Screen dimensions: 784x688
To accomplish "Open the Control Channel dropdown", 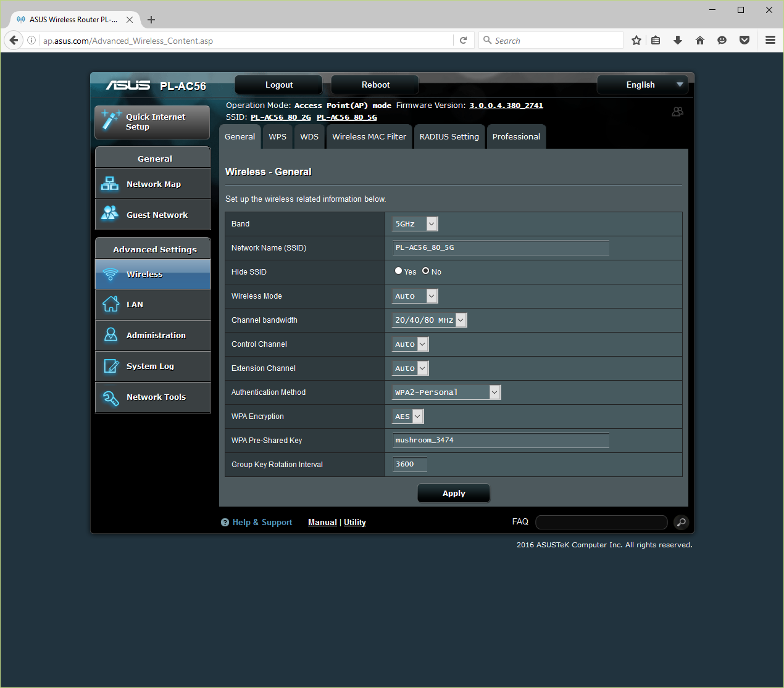I will (x=411, y=344).
